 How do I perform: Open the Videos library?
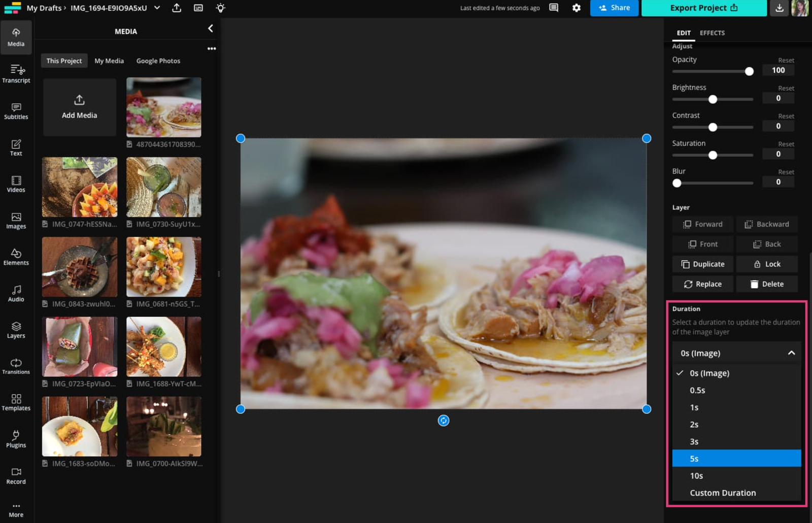click(16, 184)
